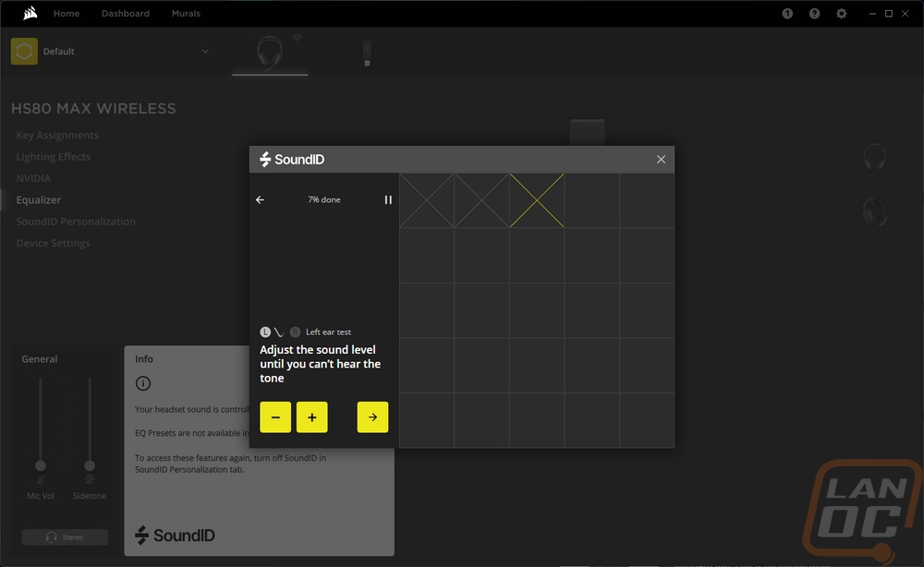
Task: Click the 'Left ear test' label
Action: pyautogui.click(x=328, y=332)
